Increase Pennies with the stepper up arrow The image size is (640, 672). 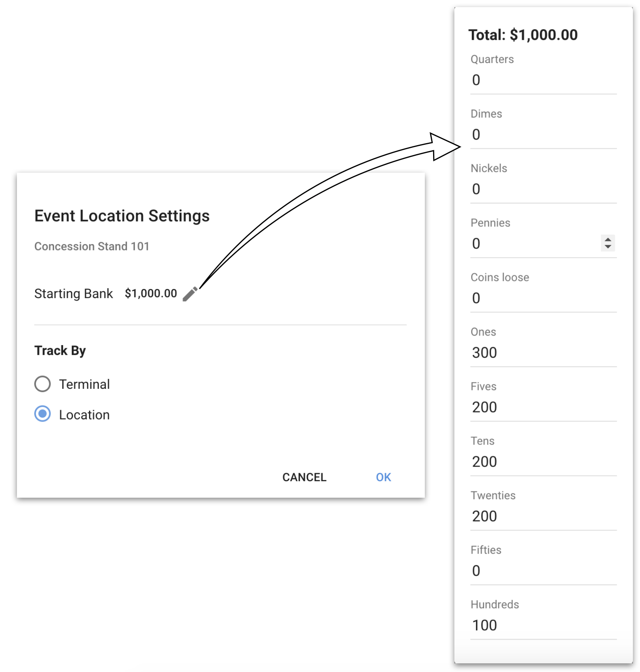(608, 239)
